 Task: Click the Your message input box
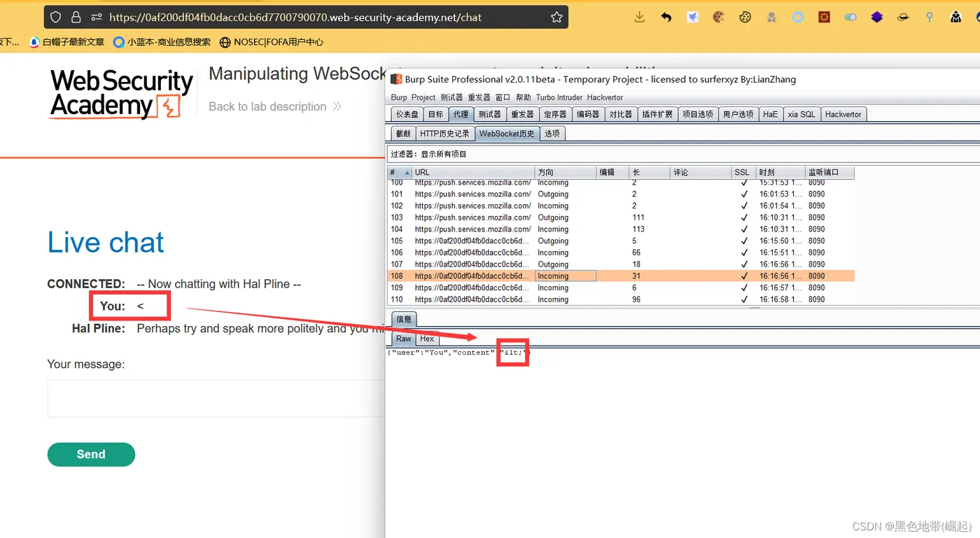[216, 399]
